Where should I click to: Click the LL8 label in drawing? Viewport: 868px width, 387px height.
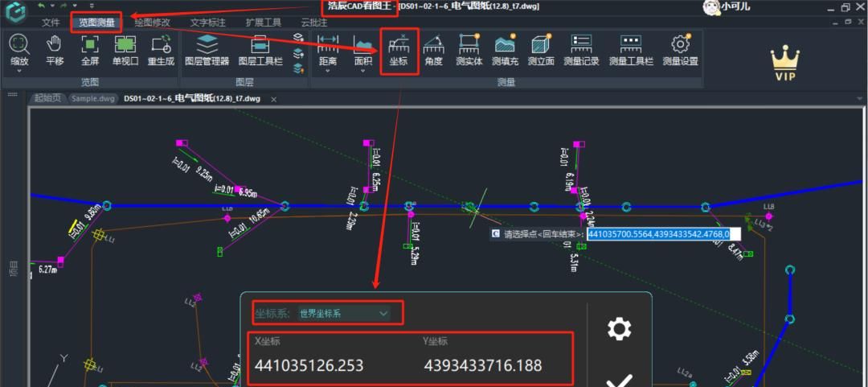click(769, 206)
